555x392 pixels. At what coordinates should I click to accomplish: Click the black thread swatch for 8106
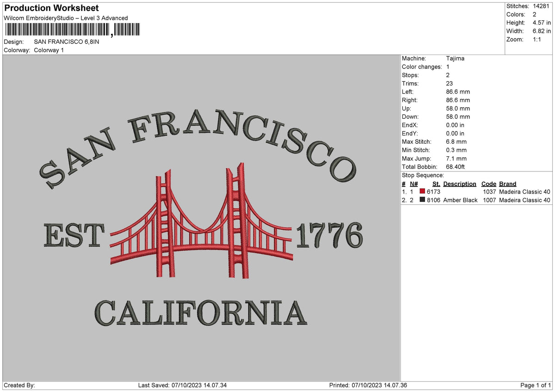423,200
